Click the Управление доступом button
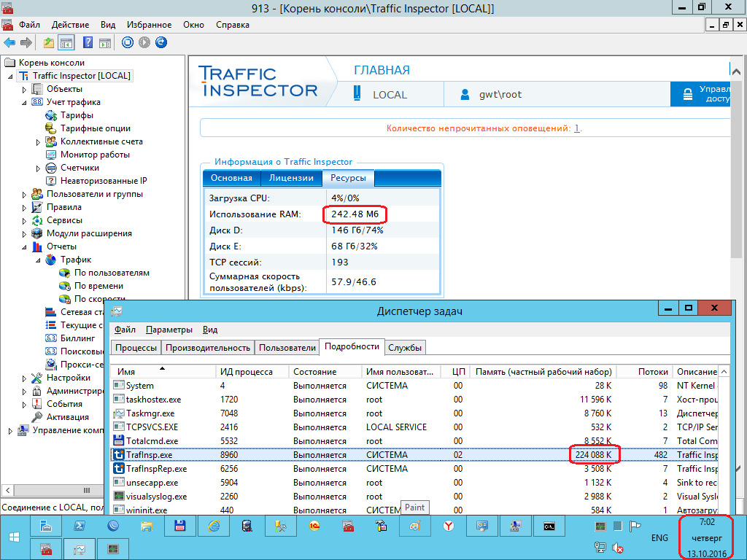The image size is (747, 560). [x=700, y=94]
